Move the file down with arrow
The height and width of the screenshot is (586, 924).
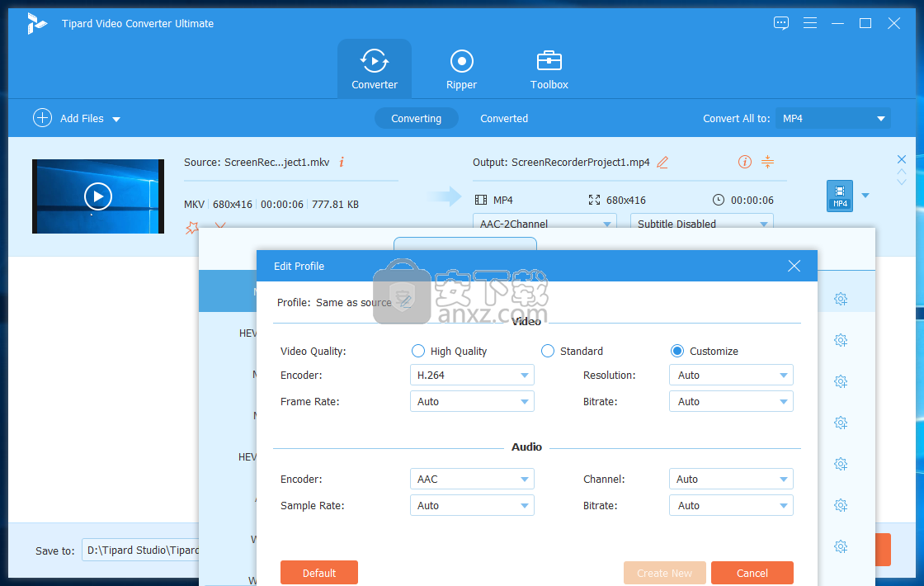point(902,182)
